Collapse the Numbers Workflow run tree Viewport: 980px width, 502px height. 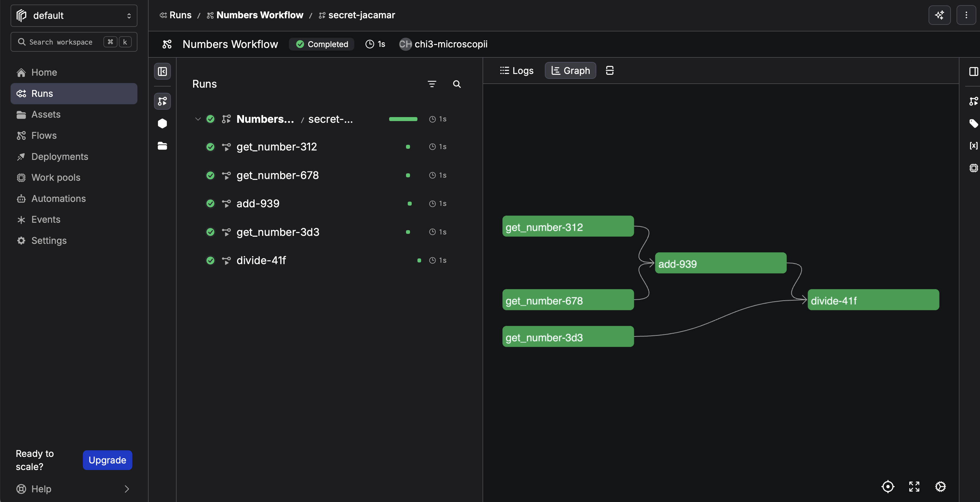[198, 119]
